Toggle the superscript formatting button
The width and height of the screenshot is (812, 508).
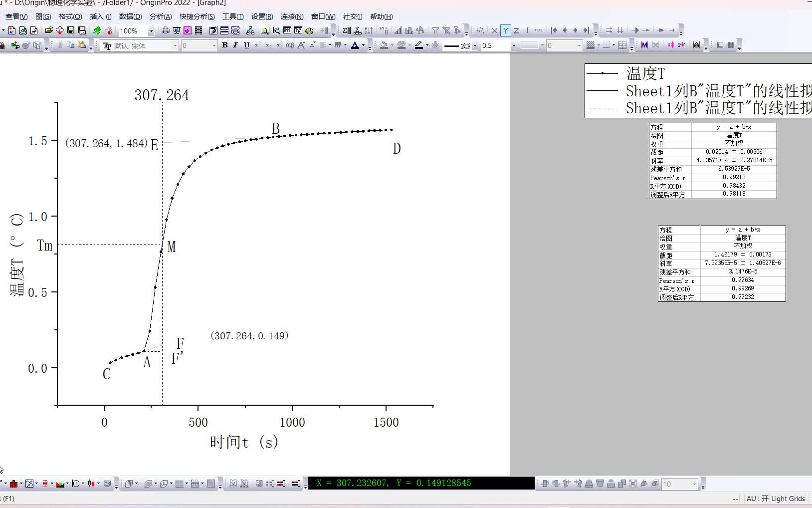(257, 45)
